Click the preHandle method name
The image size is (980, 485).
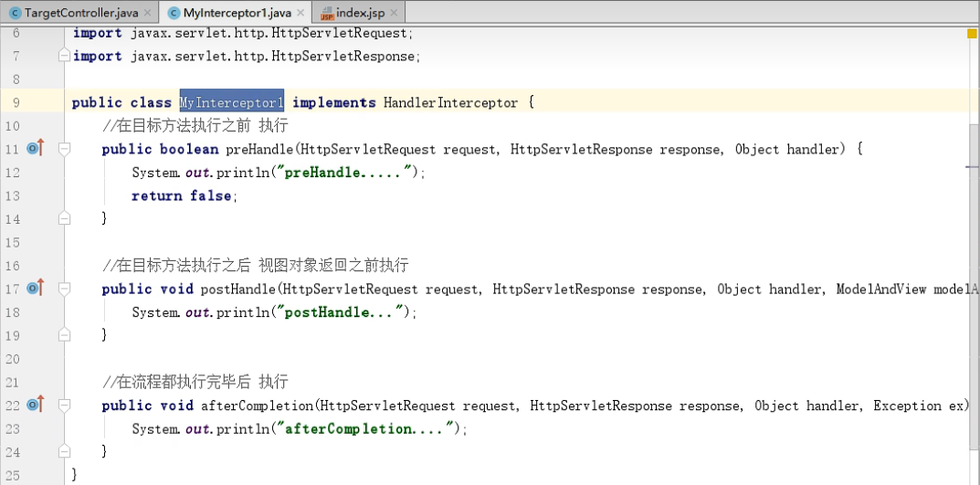pos(259,150)
